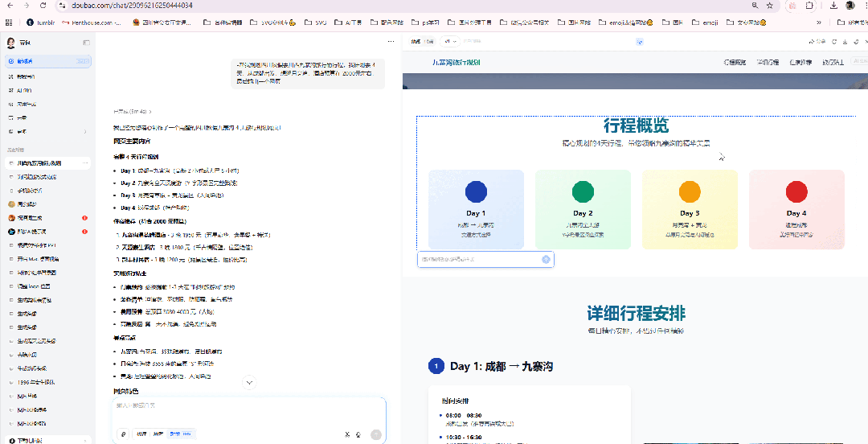Screen dimensions: 868x444
Task: Click the orange circle on Day 3 card
Action: pyautogui.click(x=690, y=191)
